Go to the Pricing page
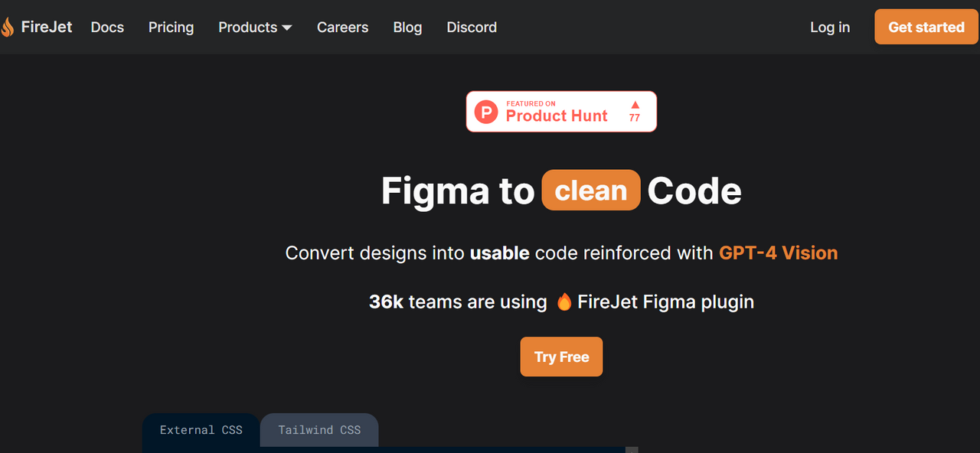Image resolution: width=980 pixels, height=453 pixels. click(x=171, y=28)
